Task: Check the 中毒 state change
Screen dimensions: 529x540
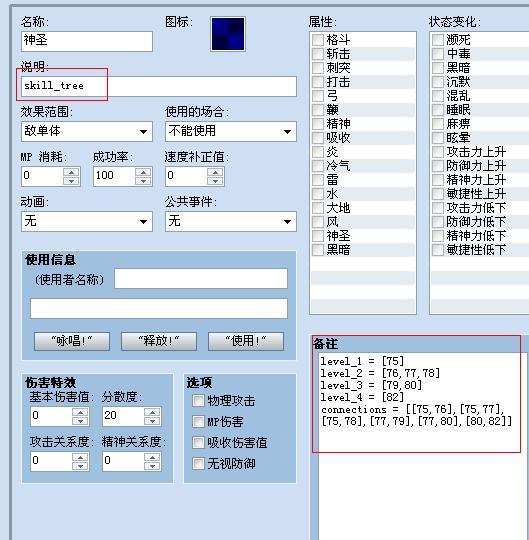Action: click(x=438, y=54)
